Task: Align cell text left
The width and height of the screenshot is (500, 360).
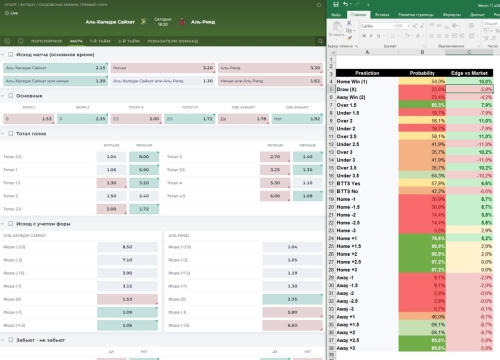Action: click(x=432, y=36)
